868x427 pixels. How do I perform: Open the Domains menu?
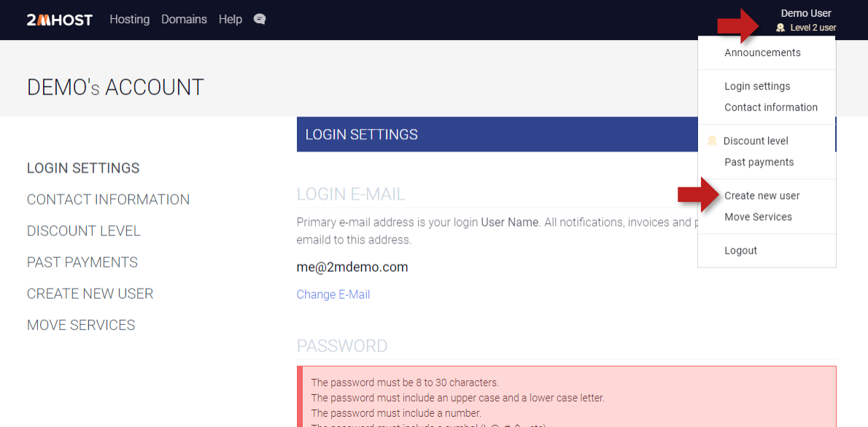tap(184, 20)
